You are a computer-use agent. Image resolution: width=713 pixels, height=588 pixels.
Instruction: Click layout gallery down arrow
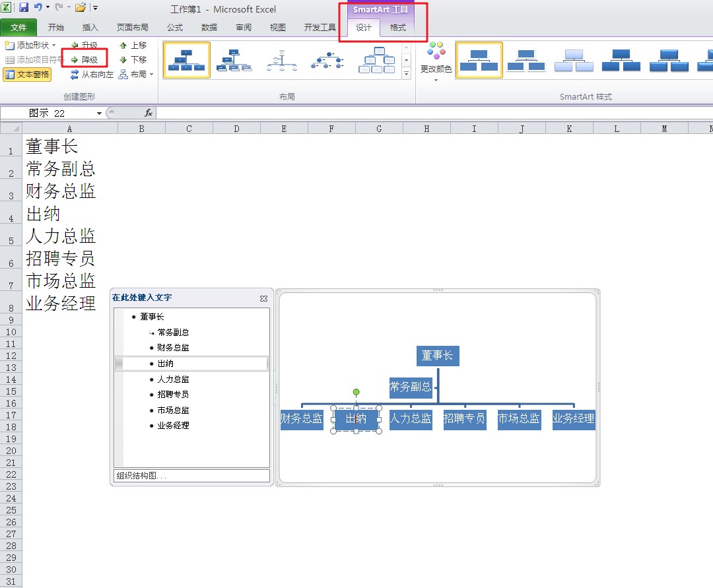click(x=407, y=60)
